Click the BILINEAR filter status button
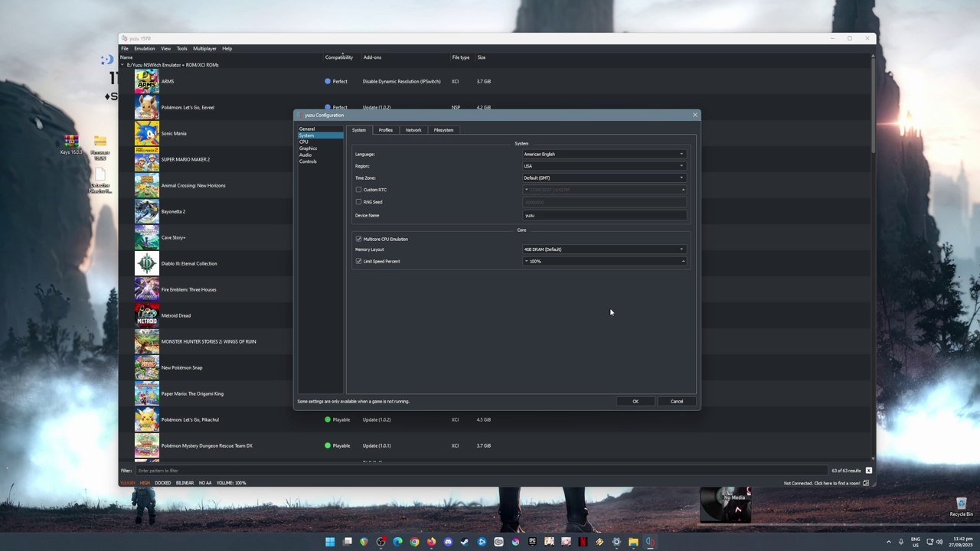This screenshot has width=980, height=551. (x=185, y=483)
